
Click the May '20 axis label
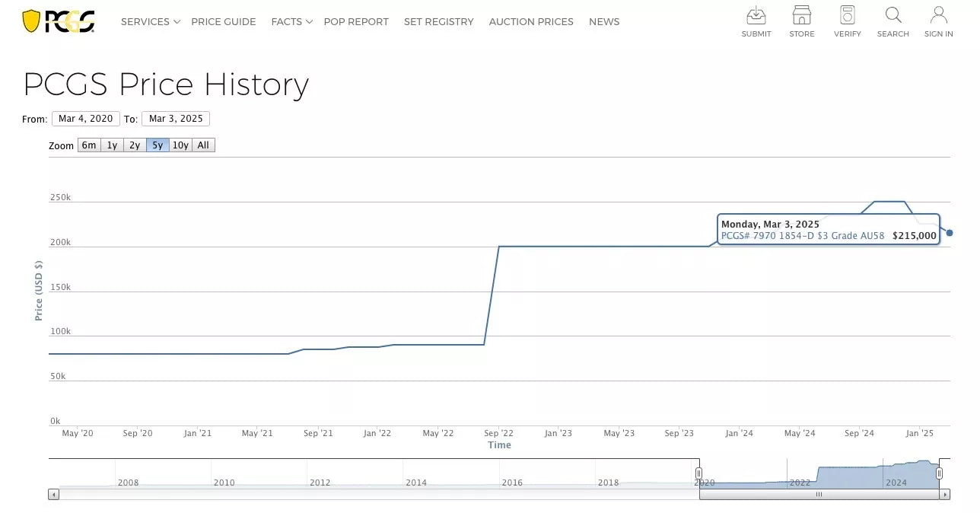click(x=78, y=433)
